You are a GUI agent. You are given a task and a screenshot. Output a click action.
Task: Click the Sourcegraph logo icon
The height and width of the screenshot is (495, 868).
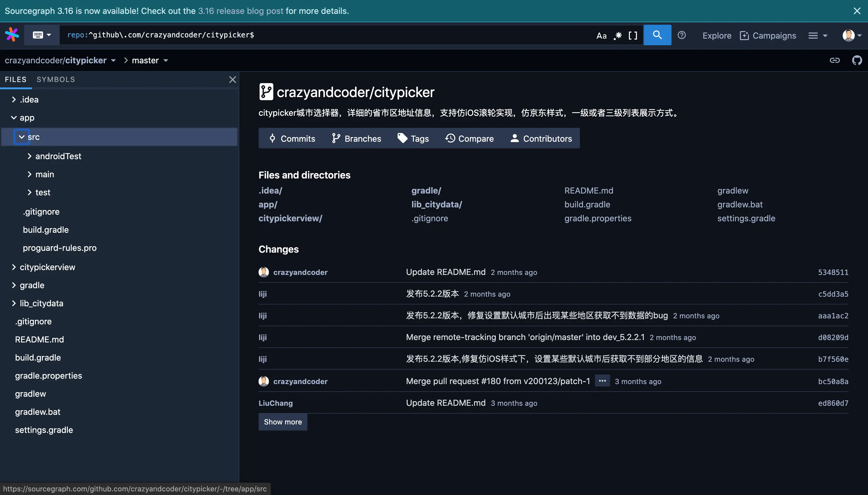coord(12,35)
